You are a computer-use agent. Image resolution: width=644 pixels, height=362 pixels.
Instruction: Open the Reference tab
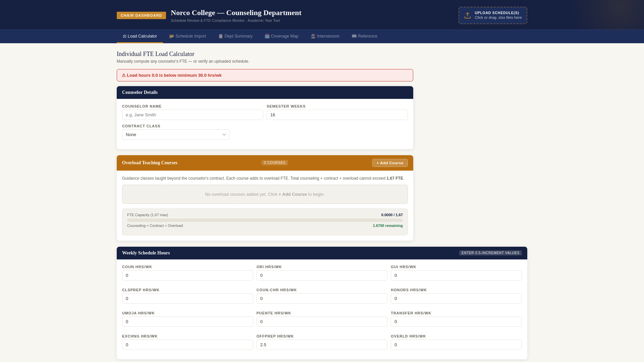pos(364,36)
